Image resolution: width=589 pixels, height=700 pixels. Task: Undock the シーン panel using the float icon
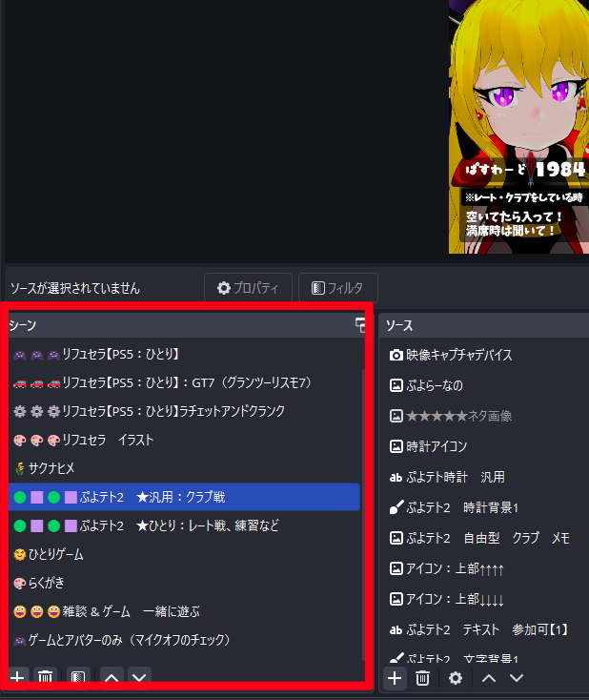361,325
